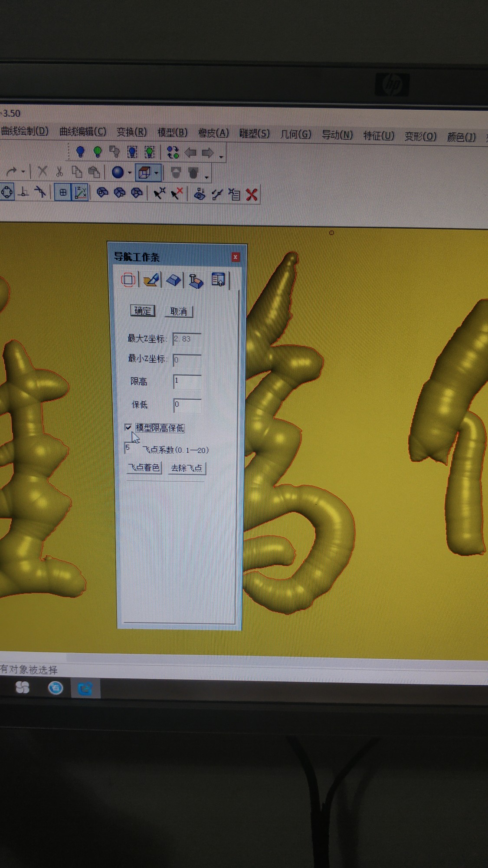Click the gray left arrow icon
Screen dimensions: 488x868
point(190,153)
